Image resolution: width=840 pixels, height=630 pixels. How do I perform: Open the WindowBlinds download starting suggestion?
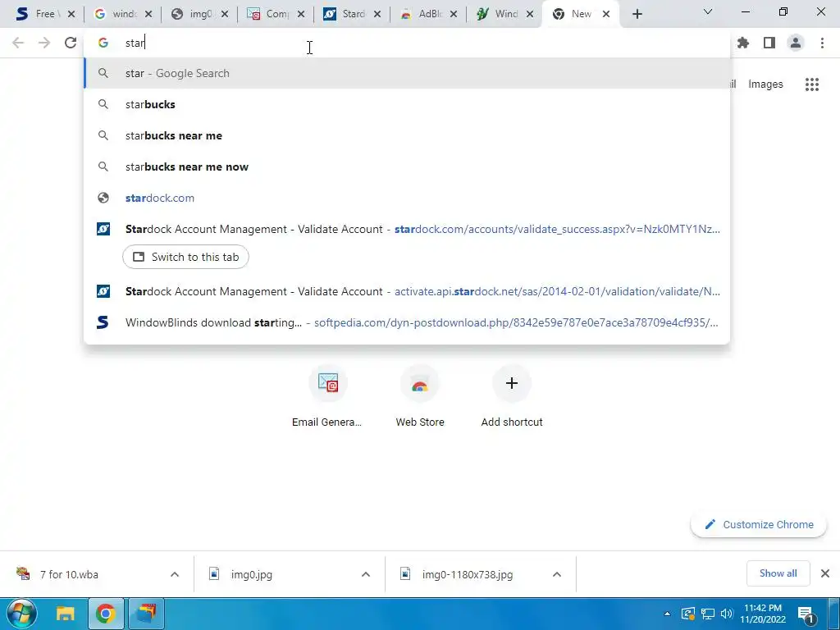[x=407, y=322]
